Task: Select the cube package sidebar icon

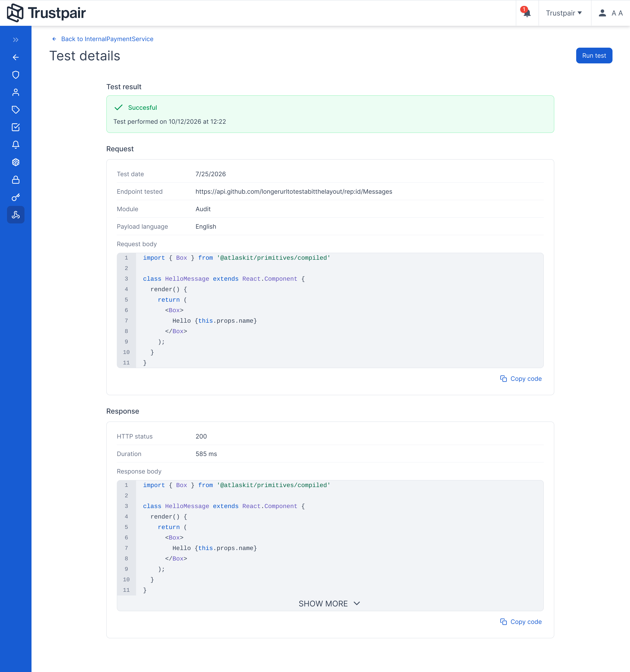Action: (16, 162)
